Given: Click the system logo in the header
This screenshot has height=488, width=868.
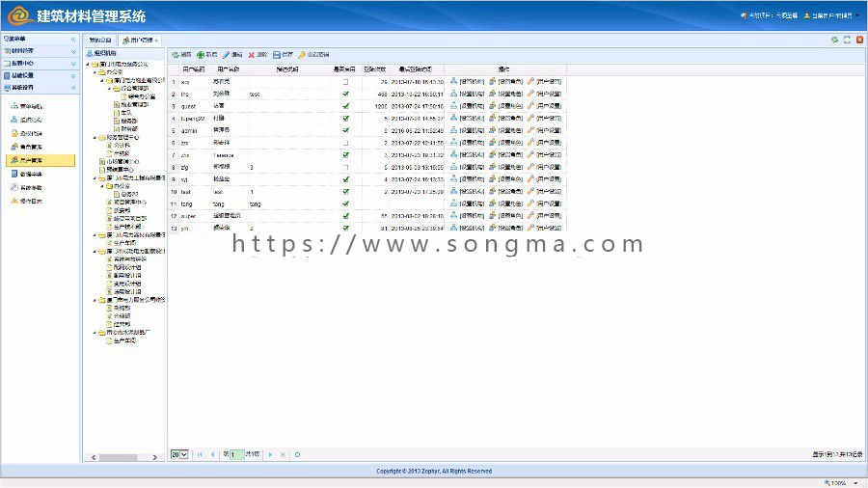Looking at the screenshot, I should 20,15.
